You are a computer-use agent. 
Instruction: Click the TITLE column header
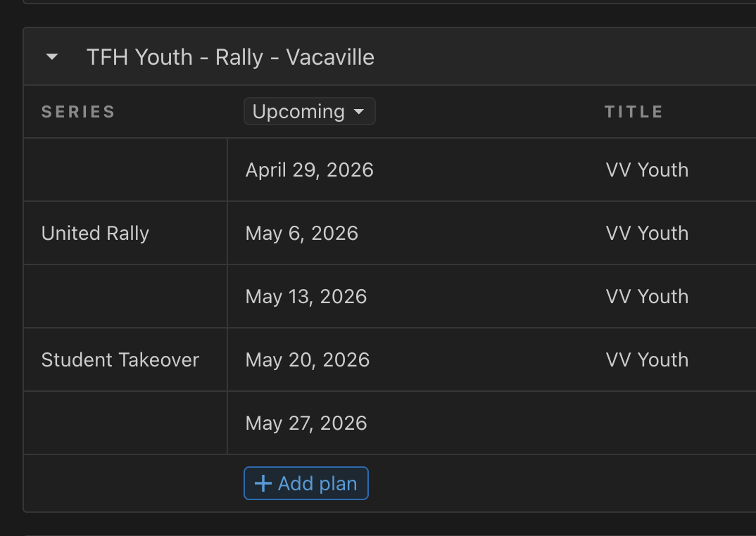[634, 112]
